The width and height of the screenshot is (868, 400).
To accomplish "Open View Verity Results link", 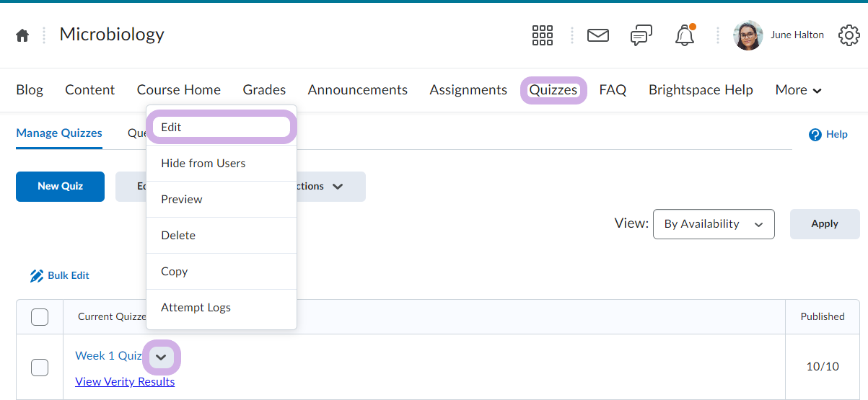I will 125,382.
